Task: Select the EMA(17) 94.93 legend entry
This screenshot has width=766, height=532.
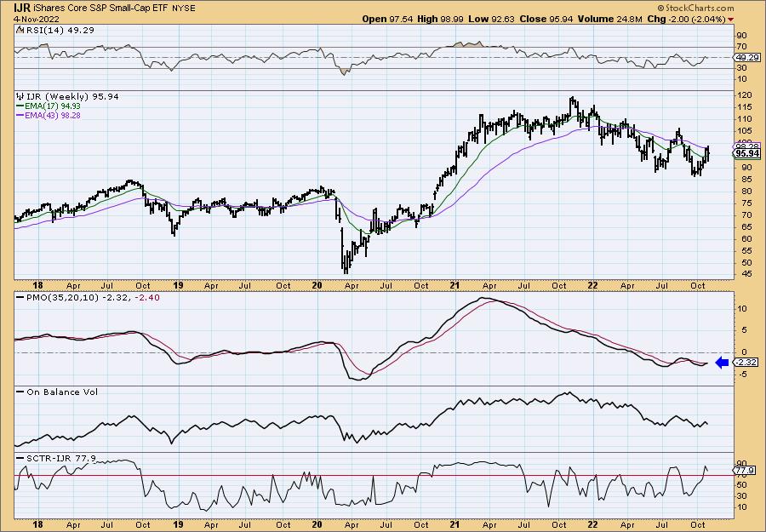Action: (x=49, y=106)
